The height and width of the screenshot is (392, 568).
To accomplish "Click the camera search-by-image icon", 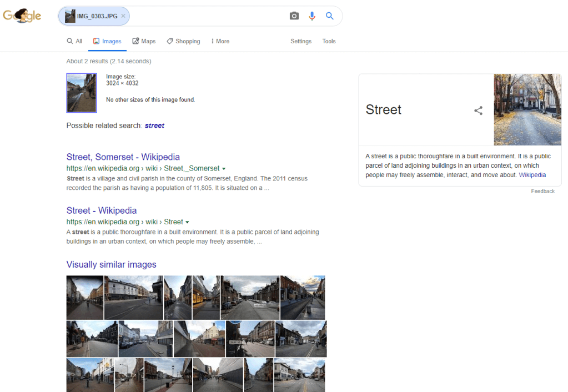I will tap(294, 16).
